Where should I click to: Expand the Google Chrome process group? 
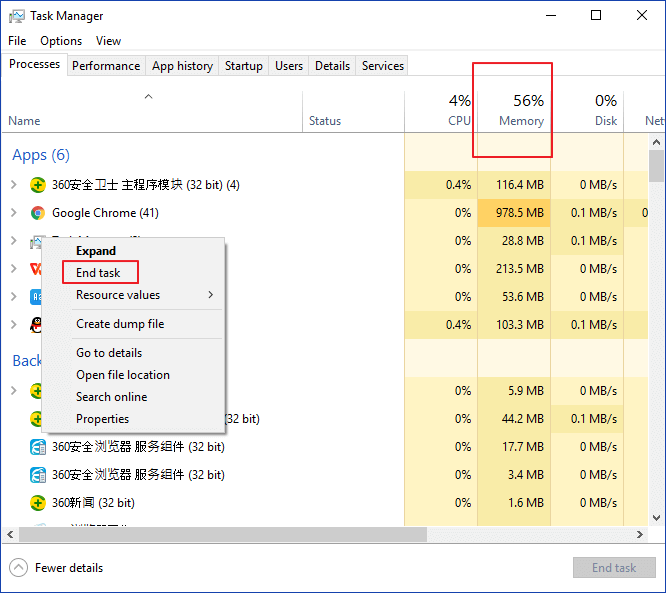point(13,213)
